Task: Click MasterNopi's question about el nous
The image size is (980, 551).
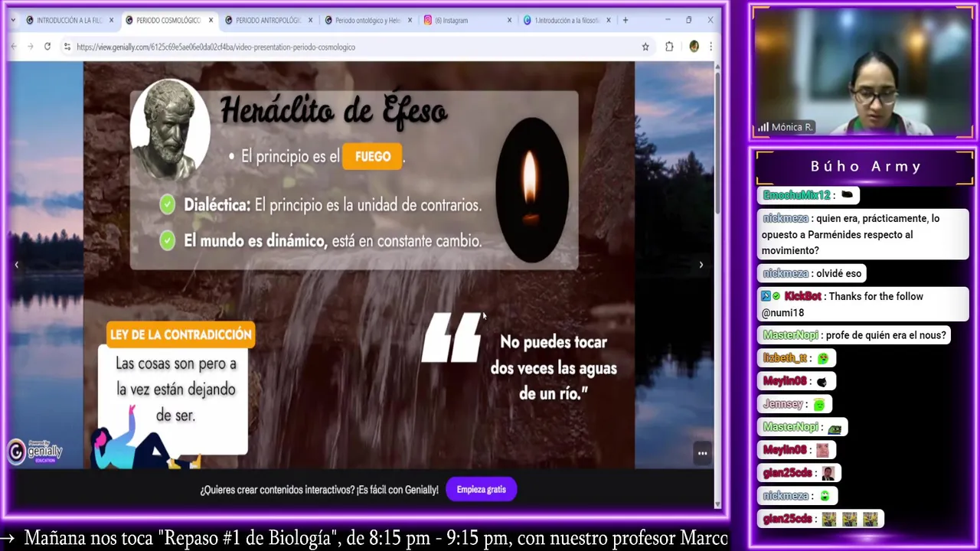Action: [854, 335]
